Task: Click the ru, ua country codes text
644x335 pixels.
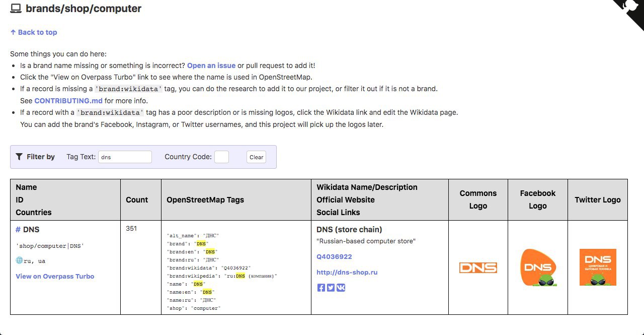Action: [x=35, y=261]
